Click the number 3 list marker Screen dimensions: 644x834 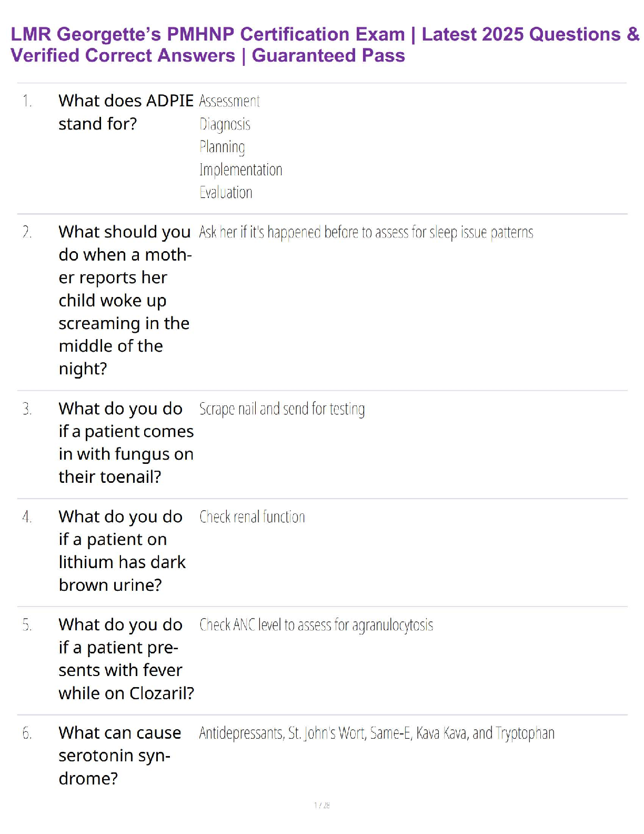[x=27, y=409]
